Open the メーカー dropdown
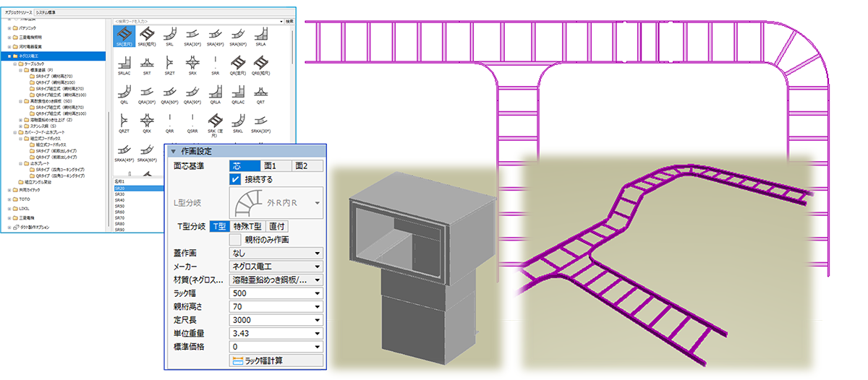Screen dimensions: 868x380 [x=276, y=267]
